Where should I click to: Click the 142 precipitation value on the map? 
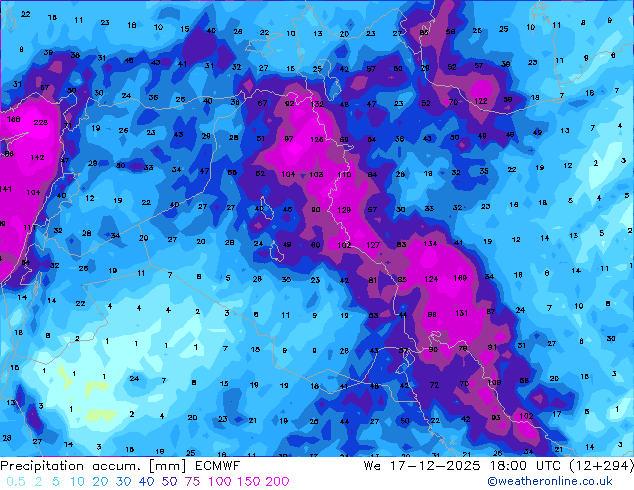pos(37,157)
